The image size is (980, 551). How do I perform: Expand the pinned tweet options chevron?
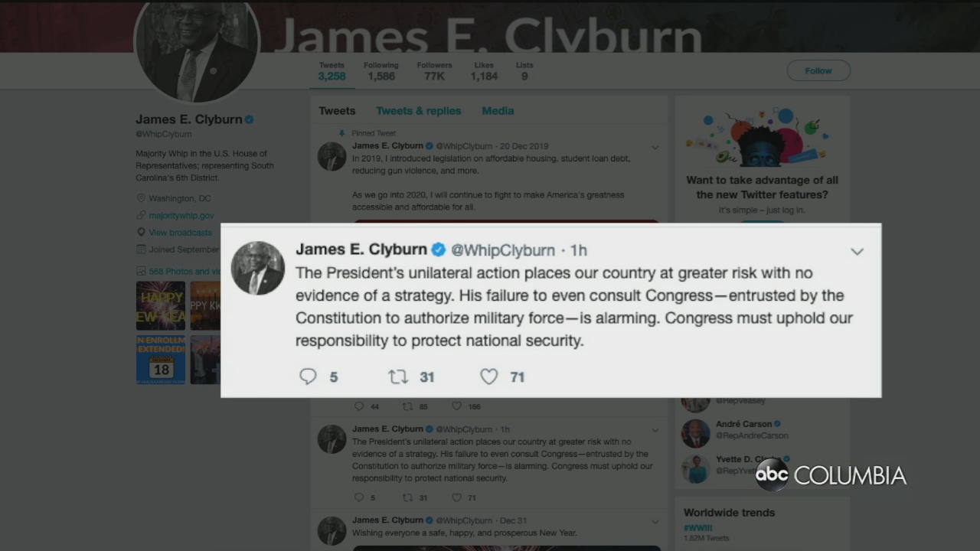[x=655, y=147]
